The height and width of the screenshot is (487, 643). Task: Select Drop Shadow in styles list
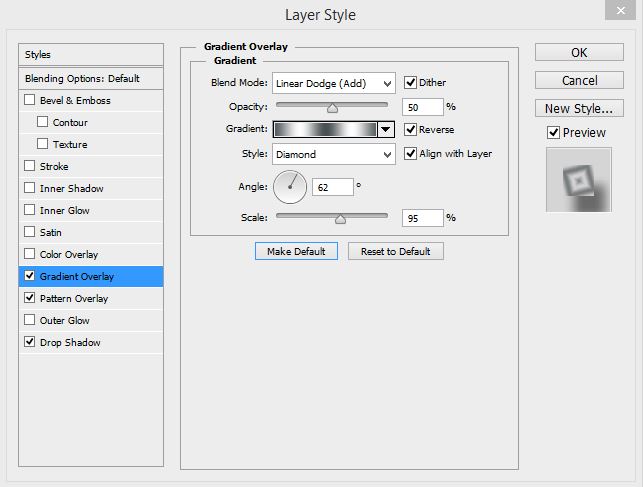pyautogui.click(x=70, y=343)
